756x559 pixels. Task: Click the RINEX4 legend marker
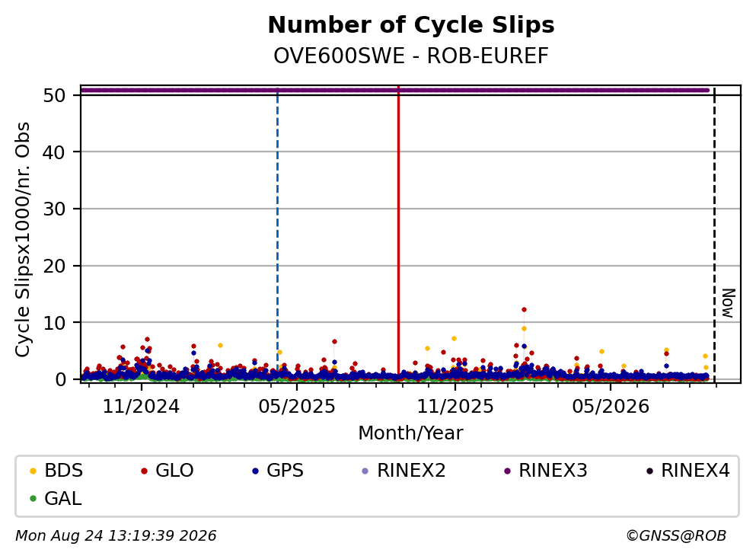(x=649, y=471)
